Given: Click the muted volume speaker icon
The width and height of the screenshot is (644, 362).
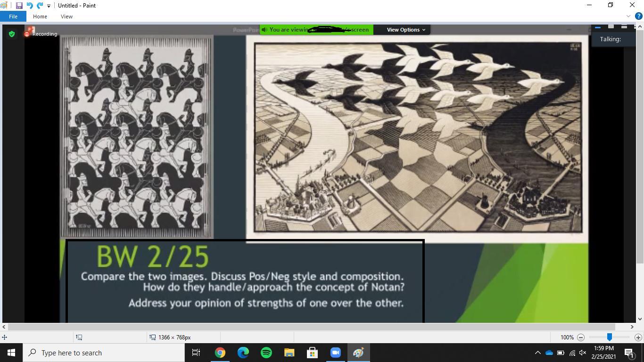Looking at the screenshot, I should click(x=583, y=353).
